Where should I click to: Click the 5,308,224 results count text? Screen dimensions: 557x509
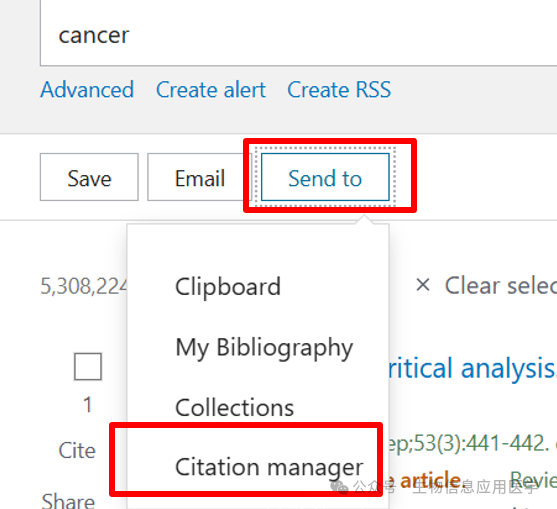[84, 286]
